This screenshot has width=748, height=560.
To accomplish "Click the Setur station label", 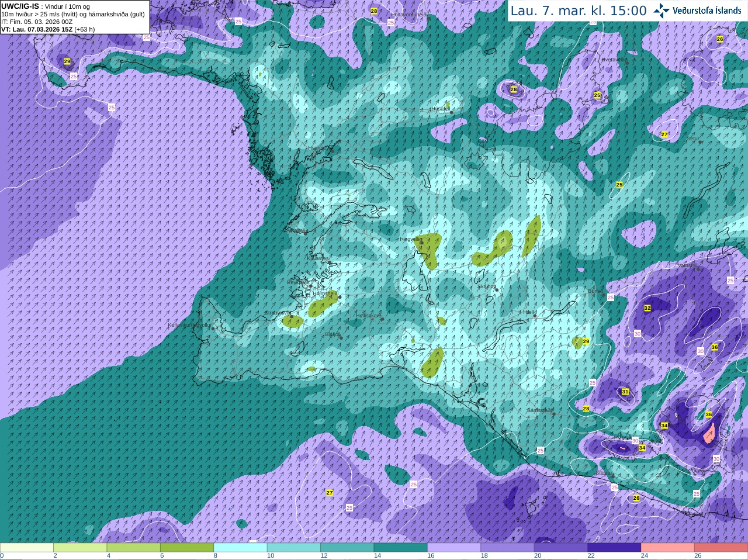I will click(x=693, y=139).
